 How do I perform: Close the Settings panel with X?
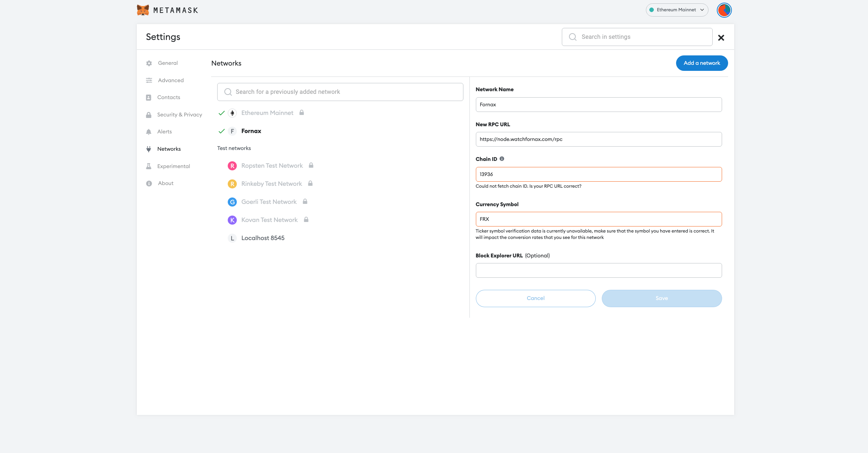[721, 38]
